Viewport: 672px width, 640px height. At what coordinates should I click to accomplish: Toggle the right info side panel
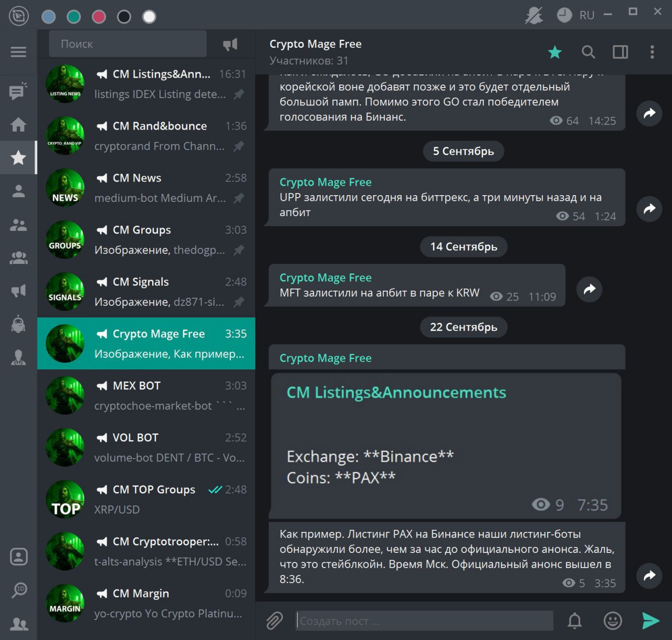[x=621, y=52]
